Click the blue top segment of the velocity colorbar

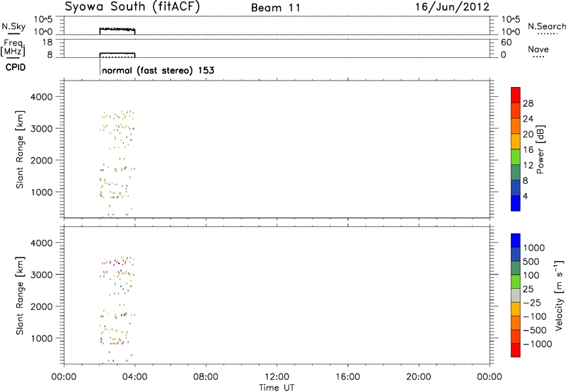click(516, 241)
